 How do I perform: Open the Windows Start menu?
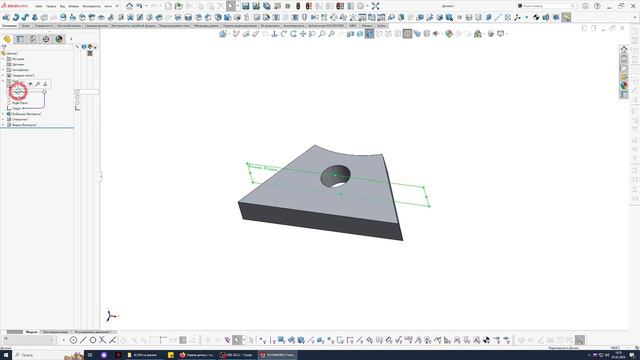pos(6,355)
